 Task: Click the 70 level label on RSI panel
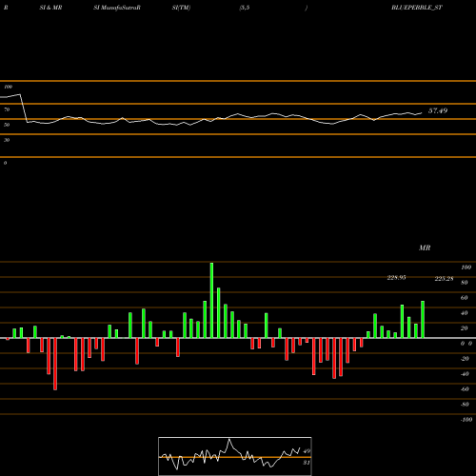7,109
